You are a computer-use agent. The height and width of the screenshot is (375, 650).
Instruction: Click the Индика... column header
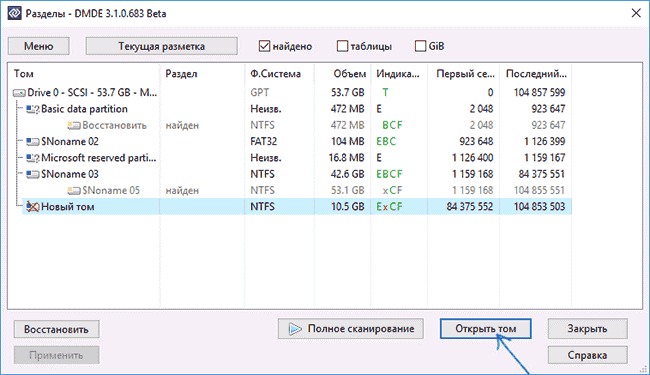click(x=398, y=74)
